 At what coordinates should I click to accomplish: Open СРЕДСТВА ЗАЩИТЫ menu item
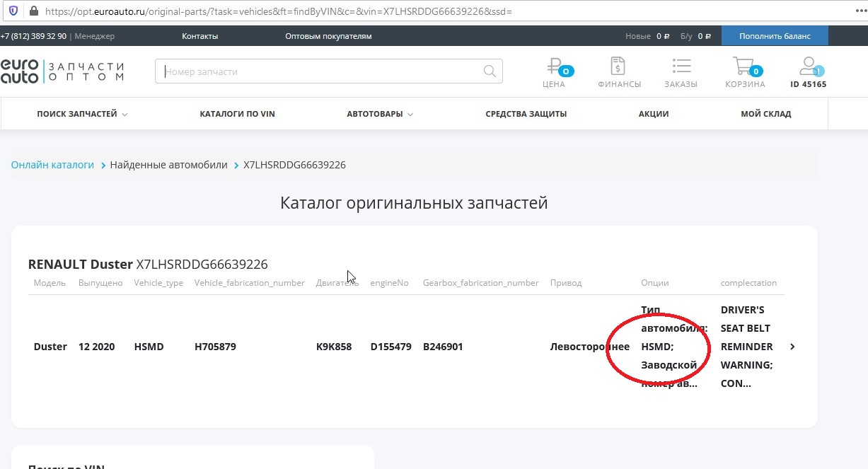tap(526, 114)
